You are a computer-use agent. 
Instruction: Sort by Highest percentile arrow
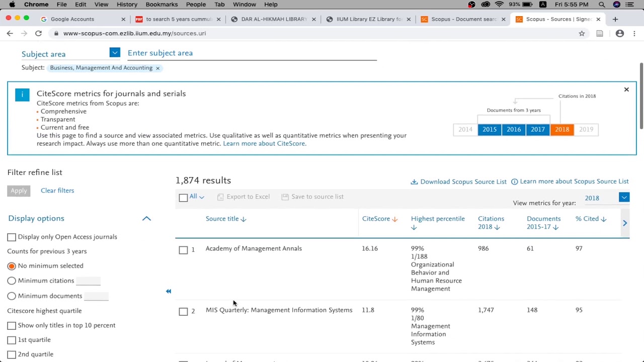(x=414, y=227)
